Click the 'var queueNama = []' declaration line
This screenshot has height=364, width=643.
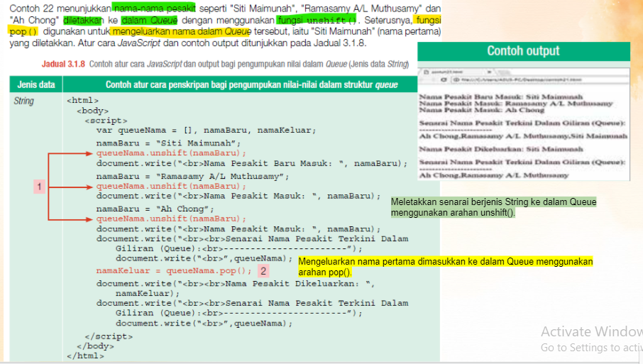click(207, 131)
